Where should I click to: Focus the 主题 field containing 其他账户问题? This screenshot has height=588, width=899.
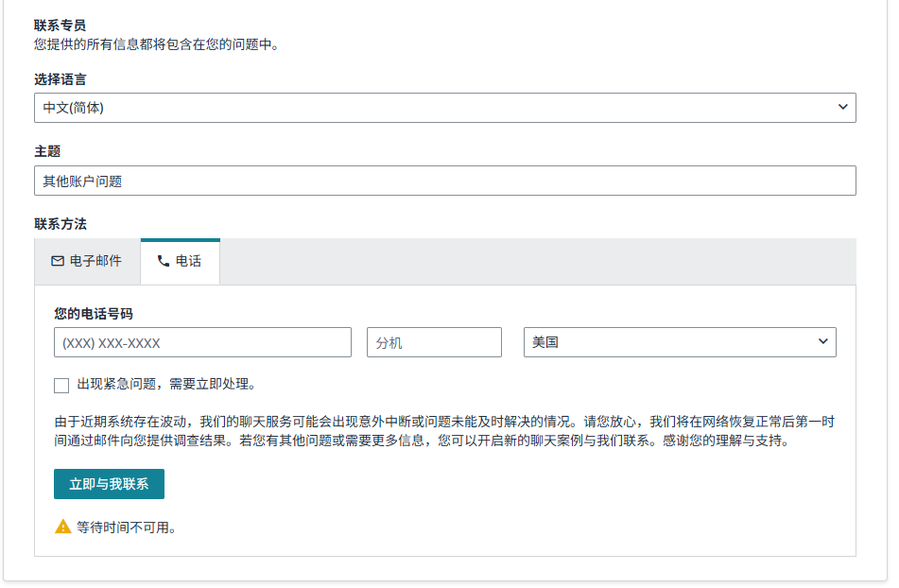coord(444,181)
